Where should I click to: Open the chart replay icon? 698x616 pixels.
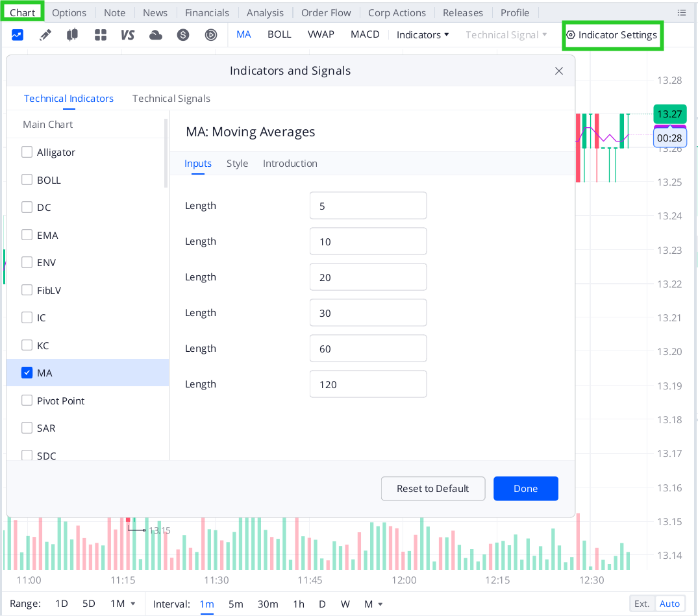(x=210, y=35)
